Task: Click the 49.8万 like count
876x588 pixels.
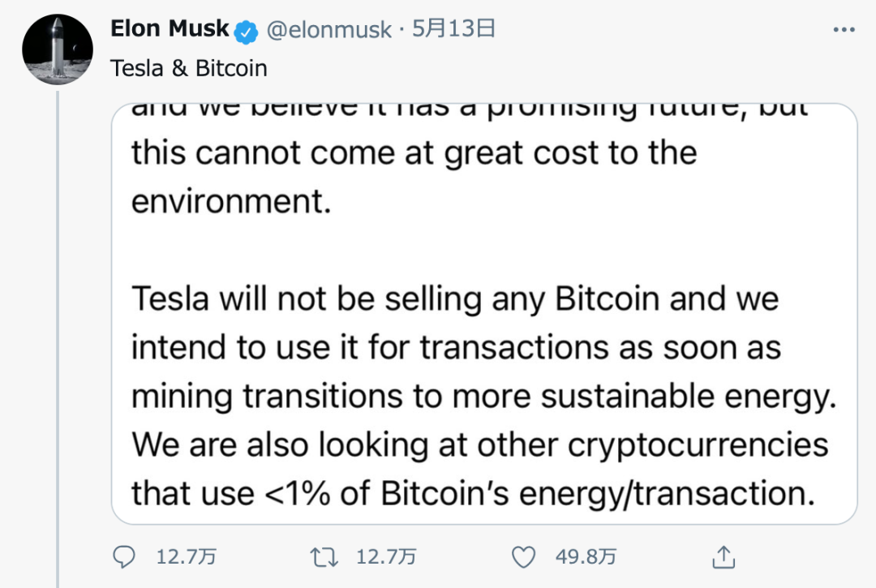Action: [586, 556]
